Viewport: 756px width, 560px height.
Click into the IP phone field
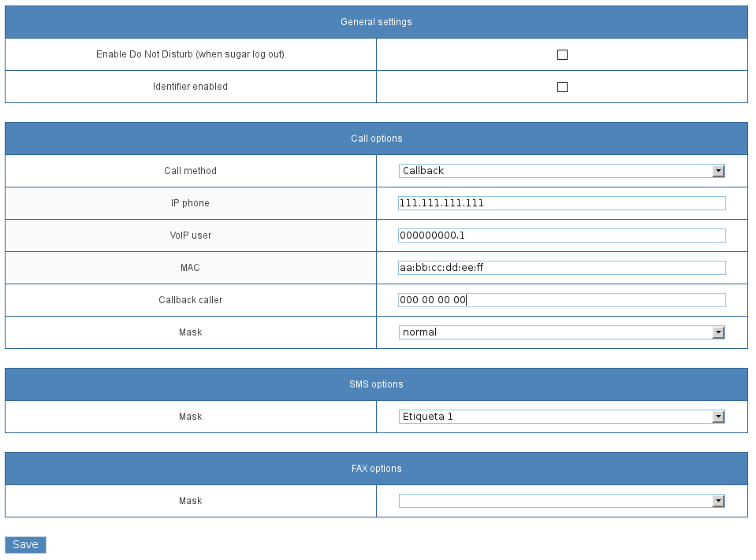pyautogui.click(x=561, y=203)
